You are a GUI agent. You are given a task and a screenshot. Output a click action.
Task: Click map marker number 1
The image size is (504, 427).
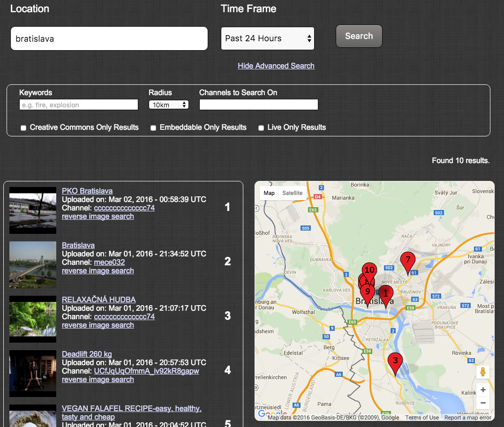(x=386, y=296)
